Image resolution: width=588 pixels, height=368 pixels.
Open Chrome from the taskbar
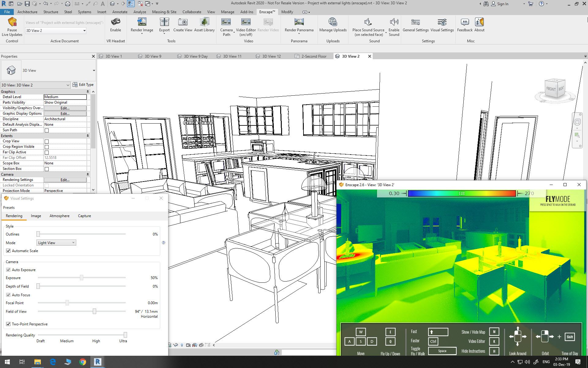(x=83, y=362)
